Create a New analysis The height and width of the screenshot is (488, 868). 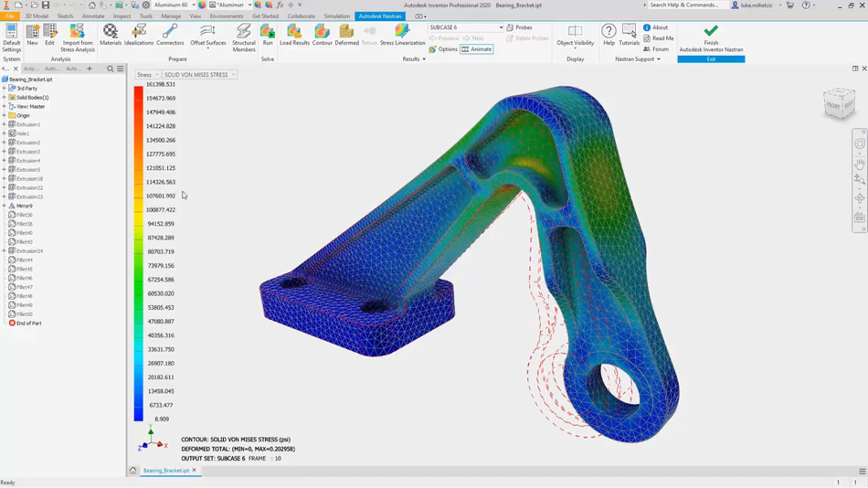tap(33, 35)
